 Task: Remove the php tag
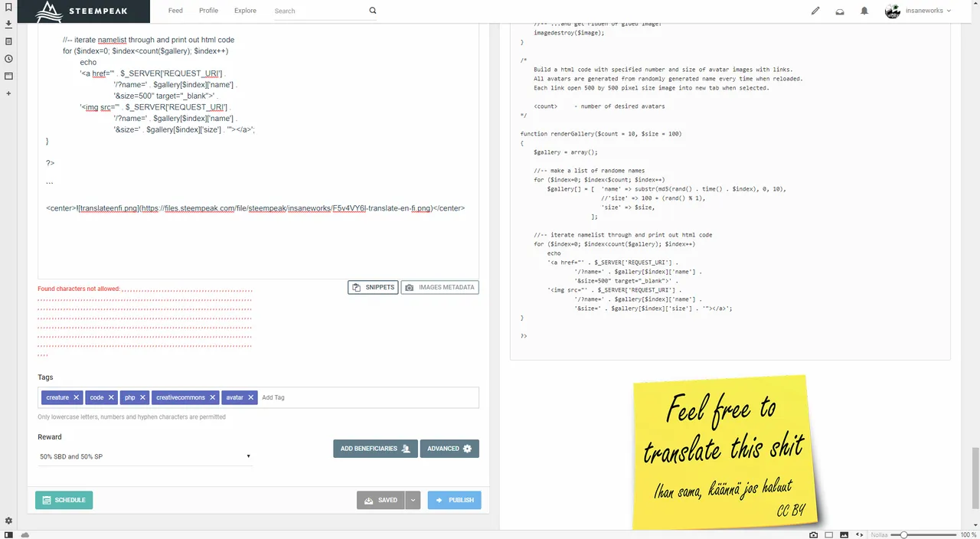(142, 397)
